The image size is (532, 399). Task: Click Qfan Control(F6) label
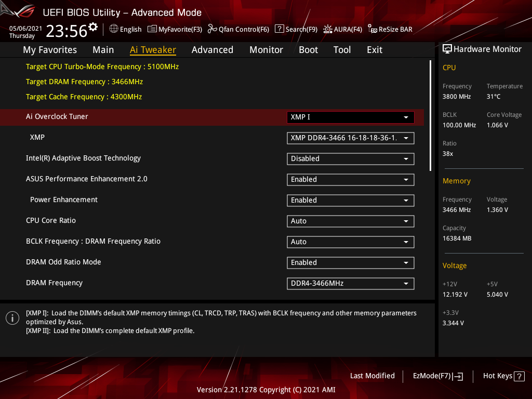pyautogui.click(x=244, y=29)
